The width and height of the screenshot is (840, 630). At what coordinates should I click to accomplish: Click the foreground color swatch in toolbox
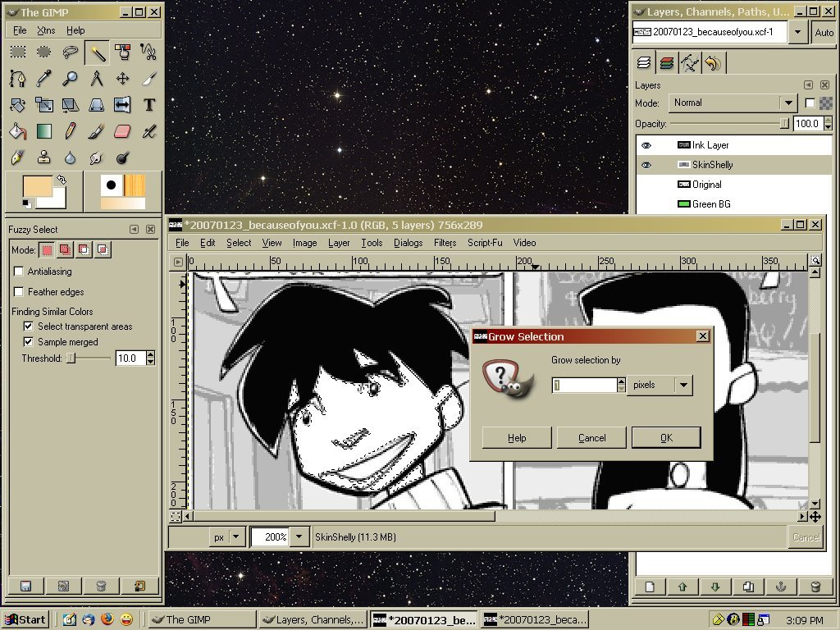click(38, 186)
